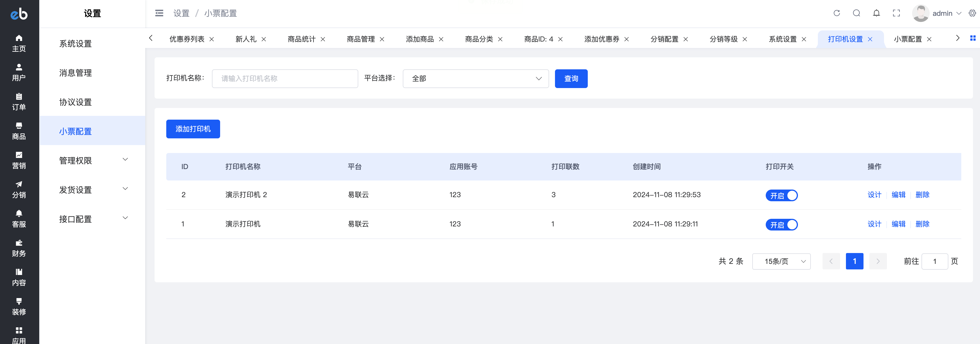Viewport: 980px width, 344px height.
Task: Open the 订单 orders sidebar section
Action: [19, 102]
